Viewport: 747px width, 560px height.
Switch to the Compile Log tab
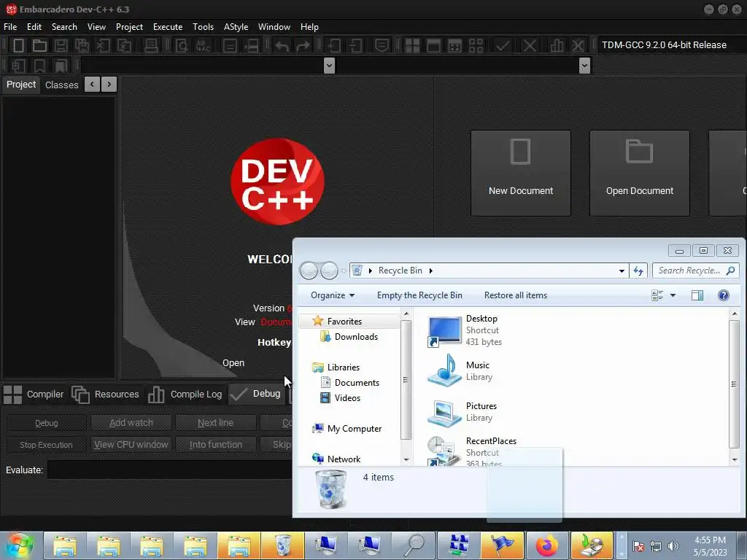tap(185, 394)
